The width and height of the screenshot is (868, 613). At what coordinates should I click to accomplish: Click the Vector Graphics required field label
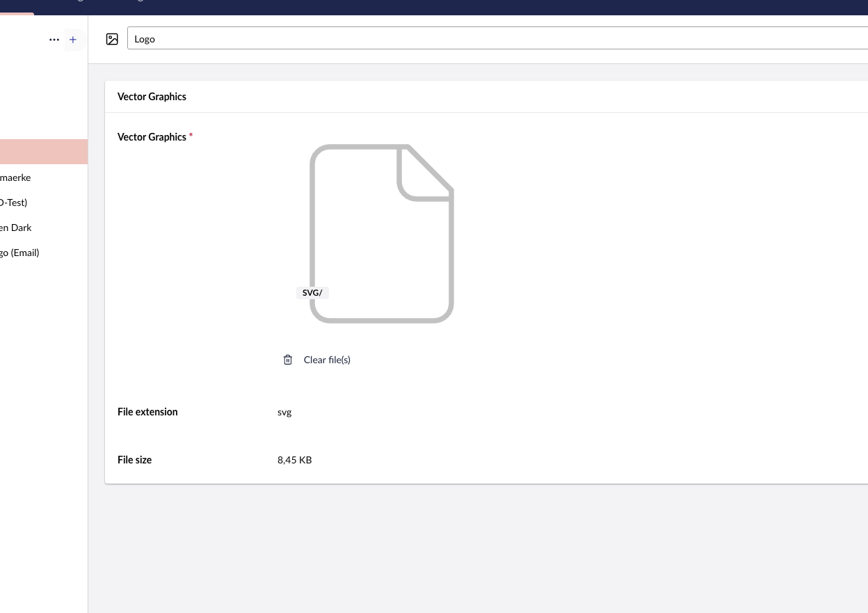click(x=152, y=137)
